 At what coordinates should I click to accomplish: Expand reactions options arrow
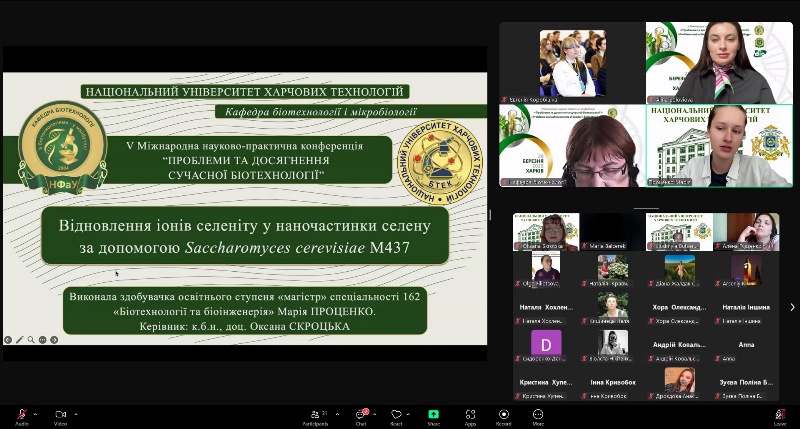(x=408, y=414)
